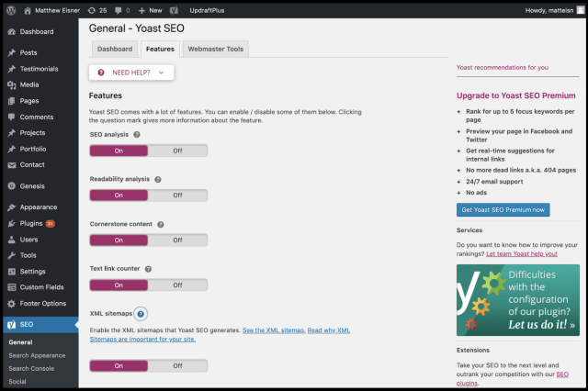
Task: Click the Genesis icon in sidebar
Action: (12, 185)
